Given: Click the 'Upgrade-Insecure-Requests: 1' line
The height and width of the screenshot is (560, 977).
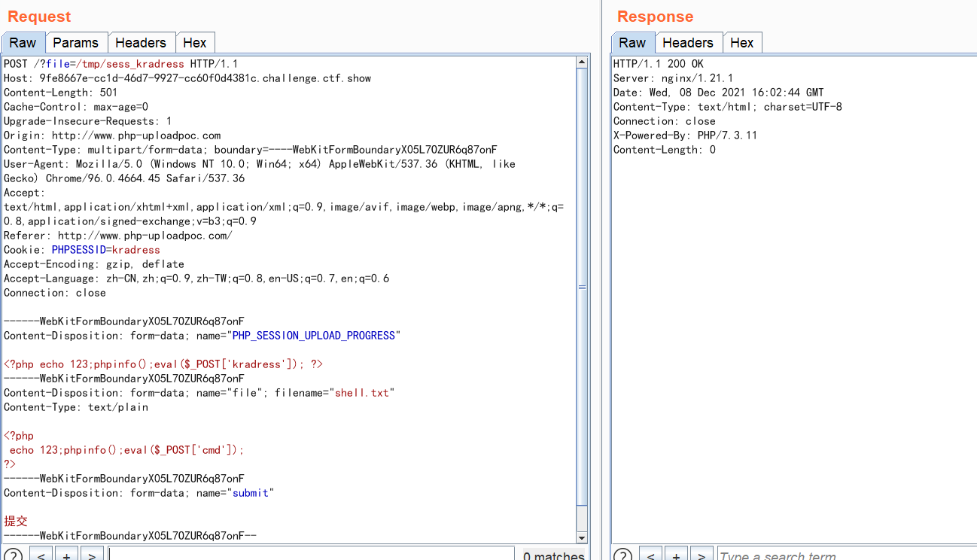Looking at the screenshot, I should pos(88,121).
